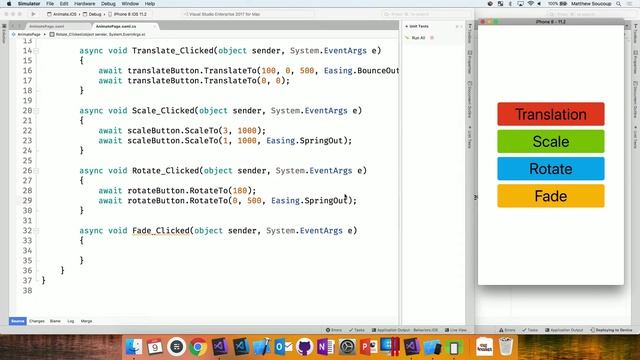
Task: Open the Debug configuration selector
Action: click(x=92, y=14)
